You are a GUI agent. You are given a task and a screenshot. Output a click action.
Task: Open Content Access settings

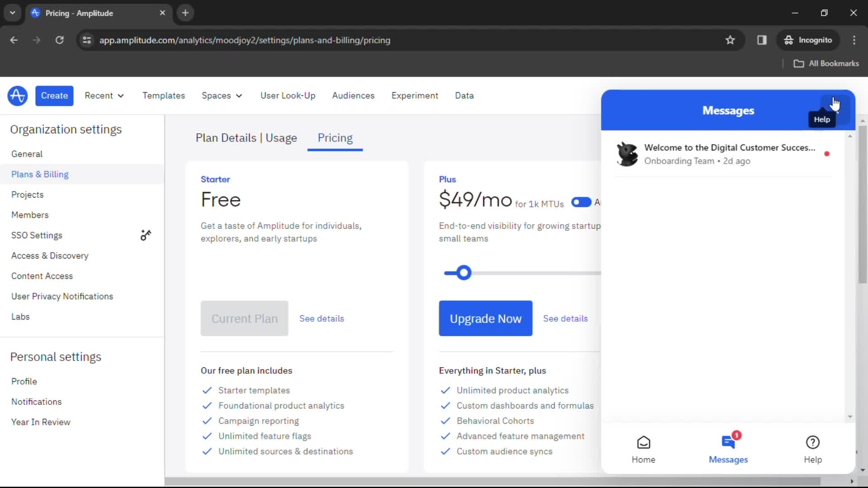(42, 276)
